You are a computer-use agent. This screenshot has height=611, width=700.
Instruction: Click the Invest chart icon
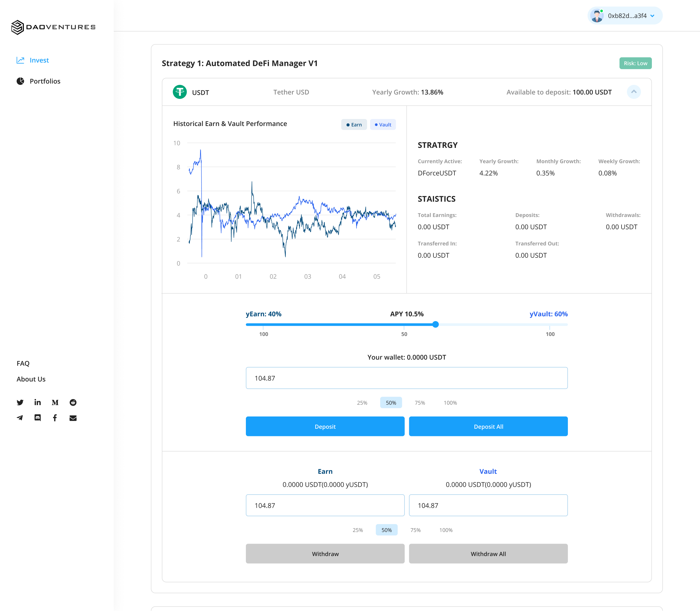click(20, 60)
